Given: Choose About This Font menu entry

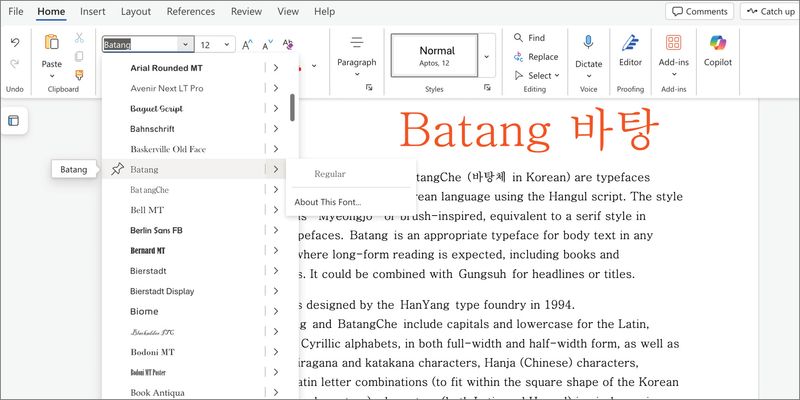Looking at the screenshot, I should [x=328, y=202].
